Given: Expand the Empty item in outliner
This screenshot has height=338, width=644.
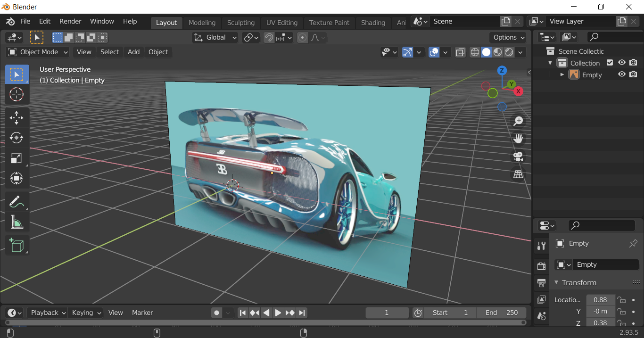Looking at the screenshot, I should pos(562,74).
